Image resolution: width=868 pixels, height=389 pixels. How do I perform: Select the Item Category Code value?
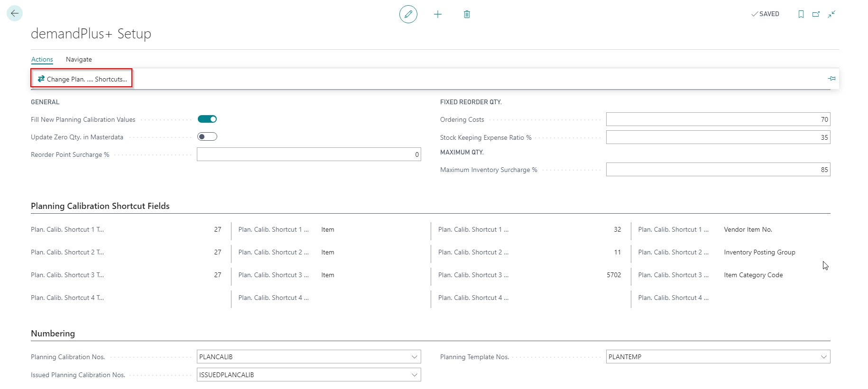tap(753, 275)
